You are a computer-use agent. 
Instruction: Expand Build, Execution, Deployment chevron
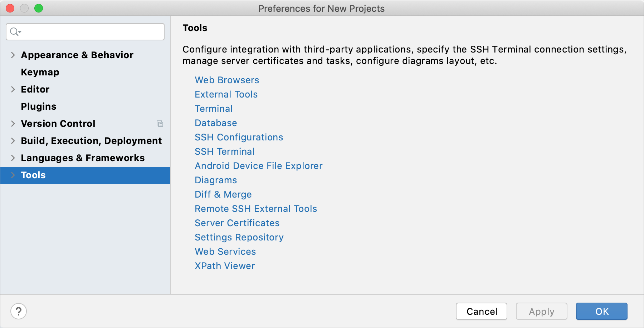click(x=13, y=141)
